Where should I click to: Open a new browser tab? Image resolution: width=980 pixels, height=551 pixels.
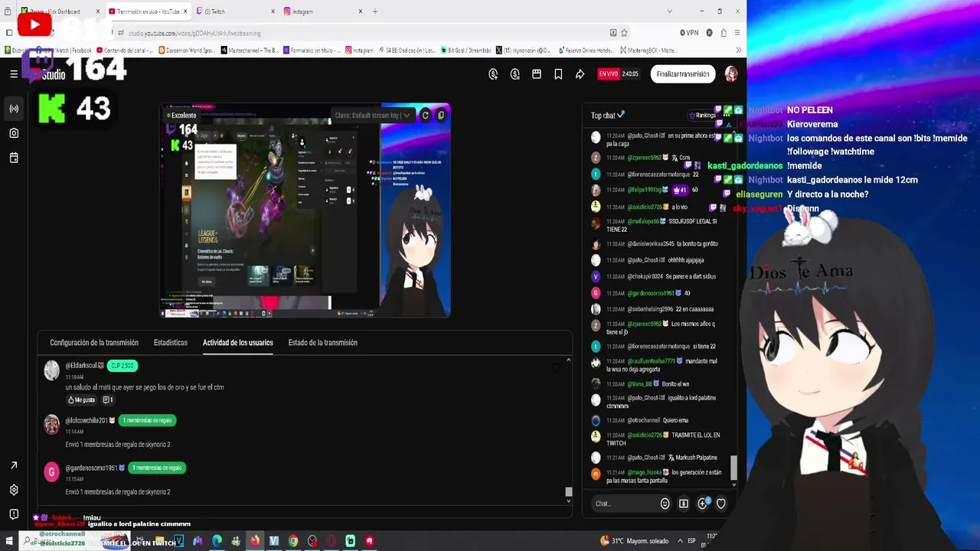pyautogui.click(x=375, y=11)
